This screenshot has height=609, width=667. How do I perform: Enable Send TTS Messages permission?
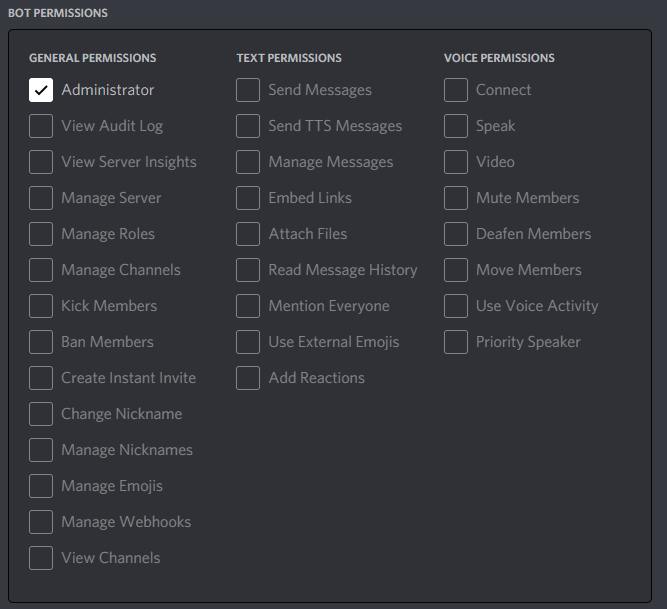coord(248,126)
